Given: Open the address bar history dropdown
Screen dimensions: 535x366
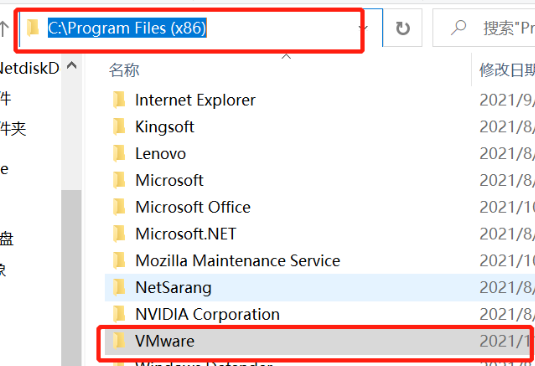Looking at the screenshot, I should pyautogui.click(x=364, y=28).
